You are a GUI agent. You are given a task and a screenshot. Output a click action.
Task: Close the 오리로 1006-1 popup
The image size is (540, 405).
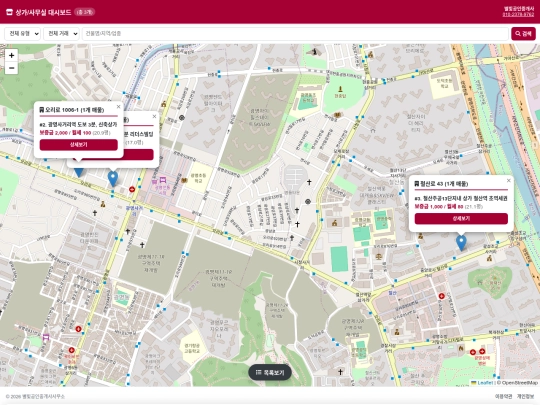[x=118, y=107]
